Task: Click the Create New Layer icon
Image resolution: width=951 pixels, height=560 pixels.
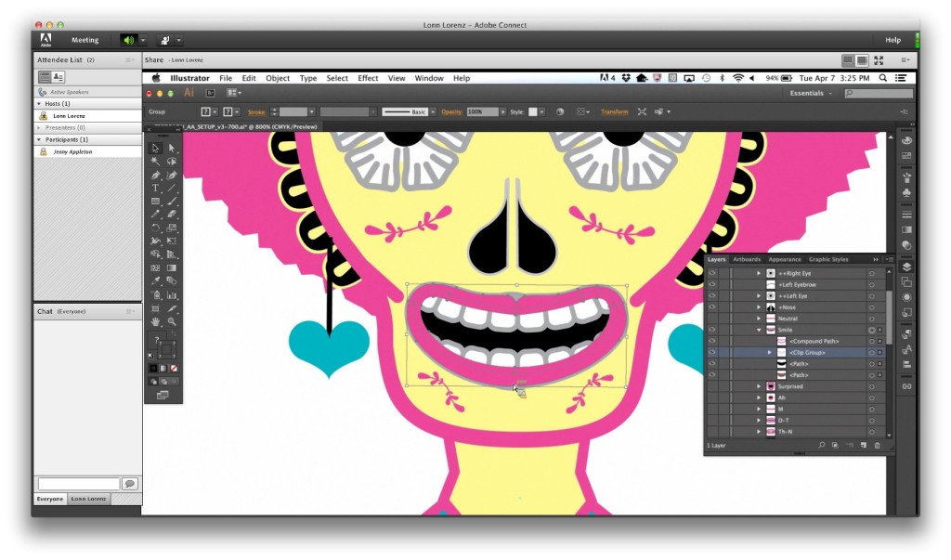Action: click(x=863, y=446)
